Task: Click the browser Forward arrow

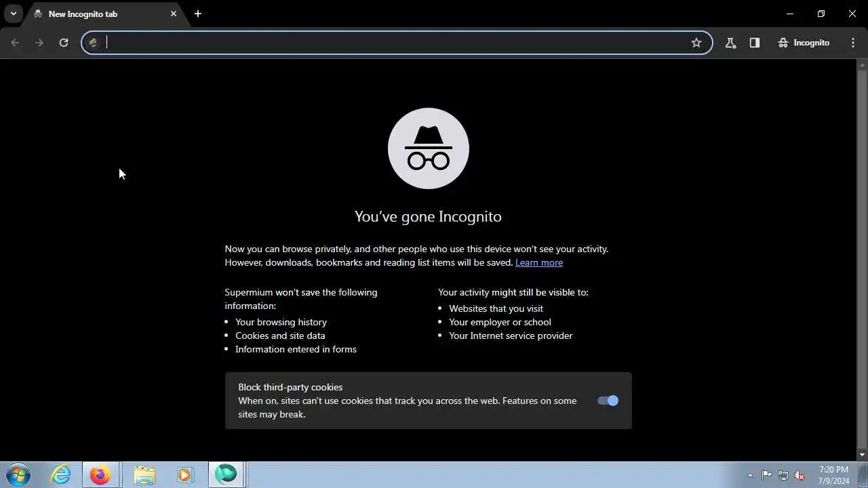Action: coord(39,43)
